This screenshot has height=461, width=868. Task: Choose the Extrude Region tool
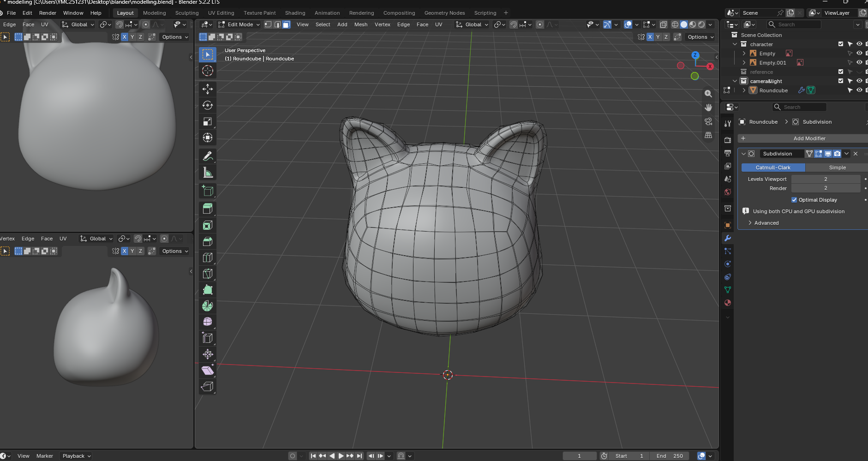208,209
